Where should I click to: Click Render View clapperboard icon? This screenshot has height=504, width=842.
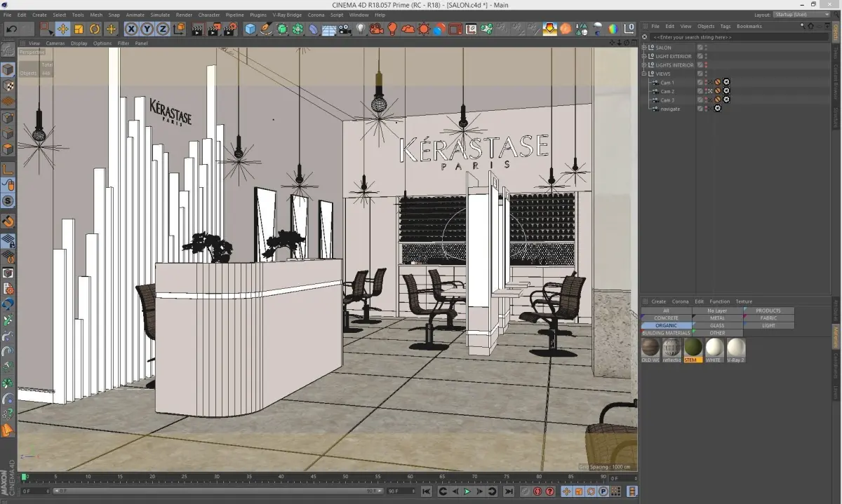(x=198, y=29)
